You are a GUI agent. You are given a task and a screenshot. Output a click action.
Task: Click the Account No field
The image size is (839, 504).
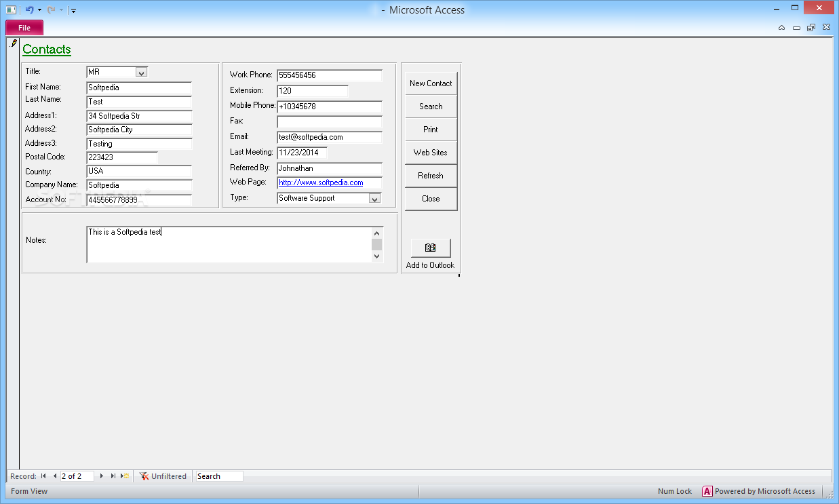click(139, 200)
